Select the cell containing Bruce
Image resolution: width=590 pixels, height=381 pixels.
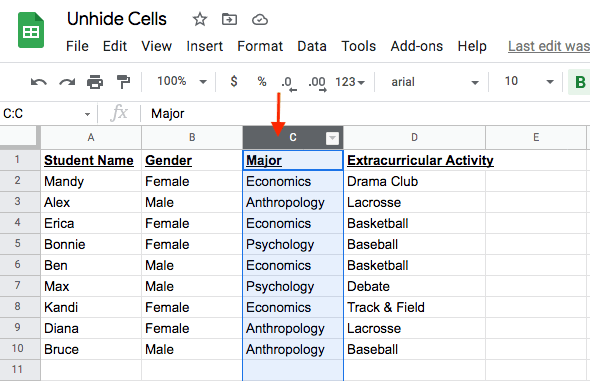point(91,349)
